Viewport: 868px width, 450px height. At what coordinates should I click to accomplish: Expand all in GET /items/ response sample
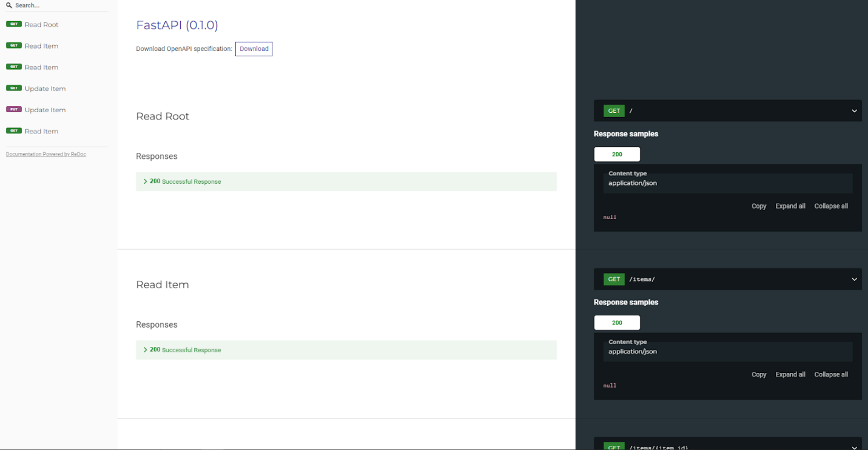pos(790,375)
